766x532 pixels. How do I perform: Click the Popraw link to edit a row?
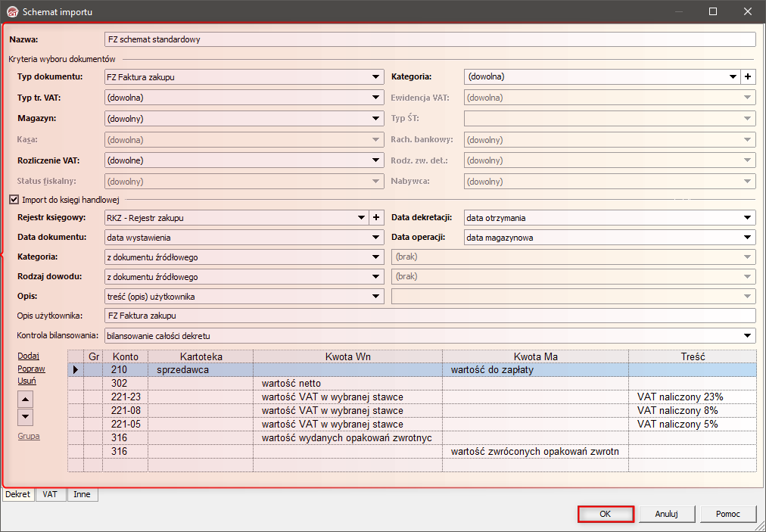[x=31, y=369]
